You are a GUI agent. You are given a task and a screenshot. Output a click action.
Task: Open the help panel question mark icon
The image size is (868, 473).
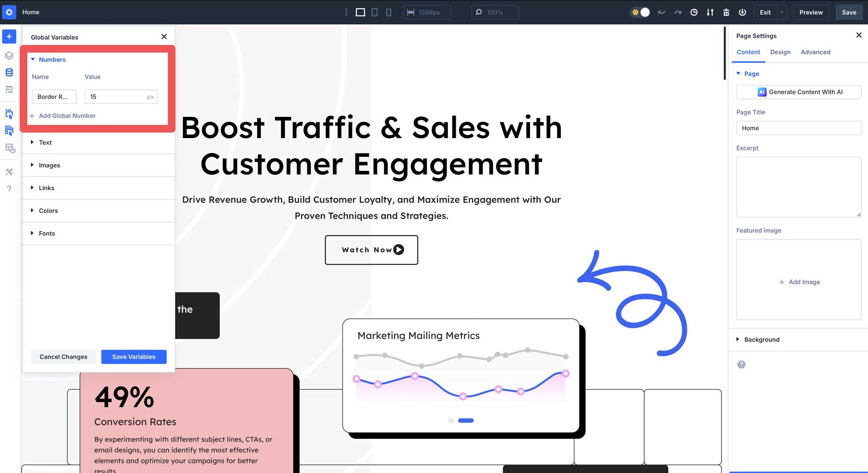9,189
